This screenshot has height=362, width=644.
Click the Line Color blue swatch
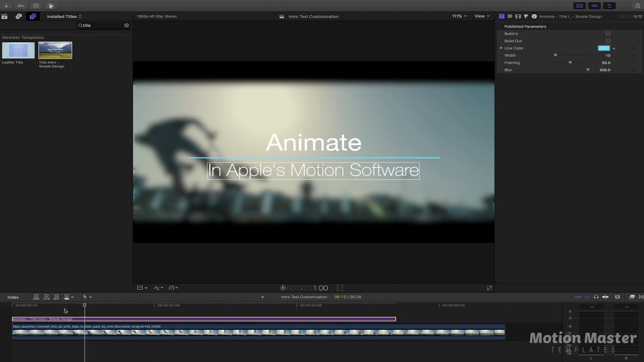pyautogui.click(x=604, y=48)
